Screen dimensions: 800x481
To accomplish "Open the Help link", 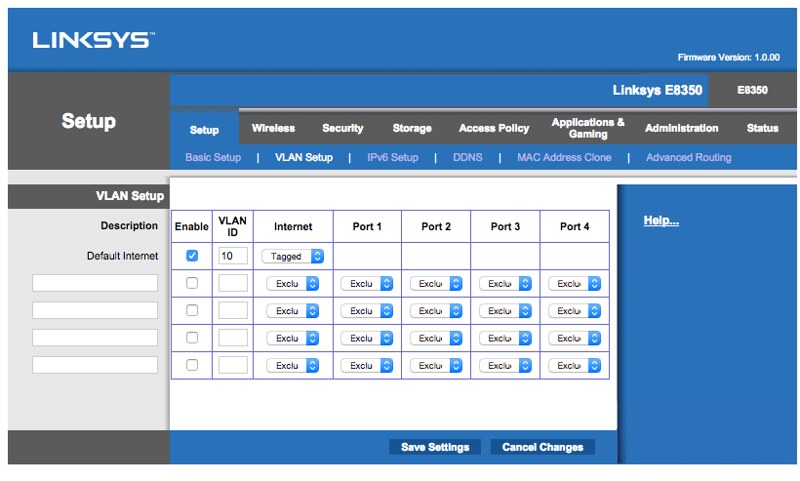I will (661, 221).
